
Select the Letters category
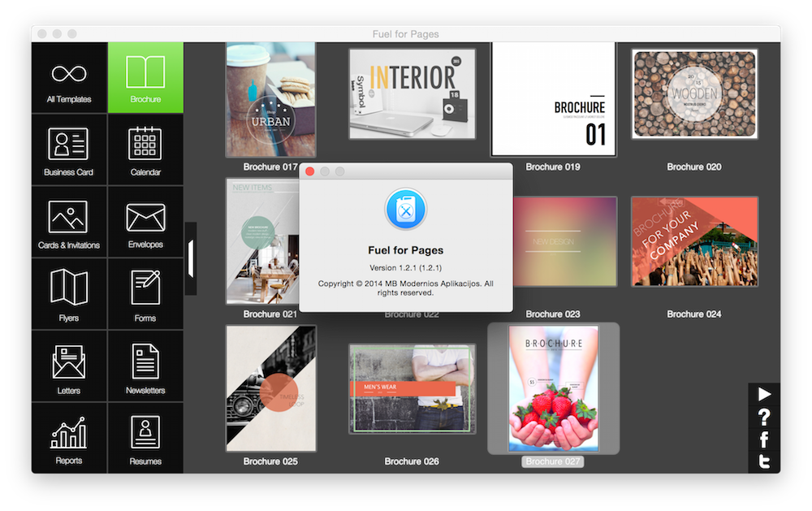coord(69,367)
